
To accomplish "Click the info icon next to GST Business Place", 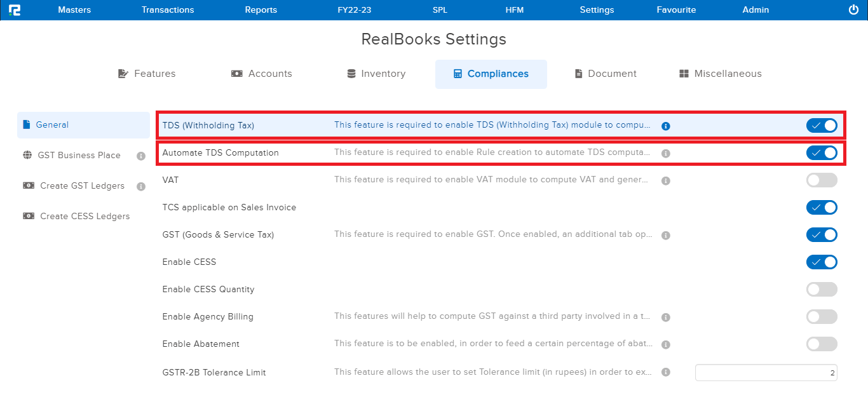I will (x=140, y=156).
